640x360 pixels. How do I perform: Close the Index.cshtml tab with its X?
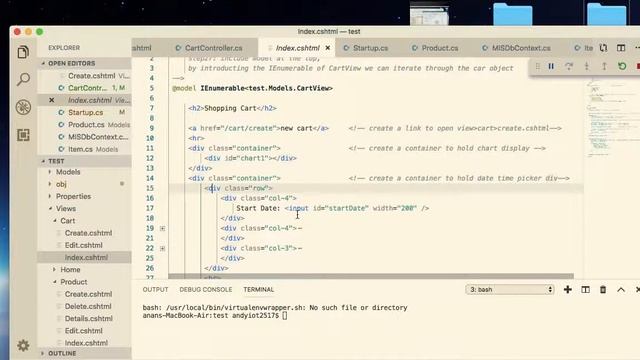point(327,48)
